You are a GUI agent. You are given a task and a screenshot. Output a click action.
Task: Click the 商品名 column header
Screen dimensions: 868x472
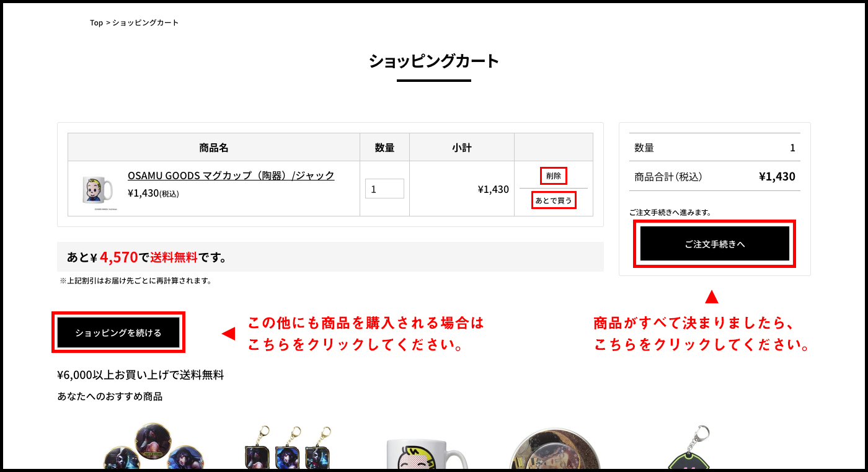click(214, 148)
